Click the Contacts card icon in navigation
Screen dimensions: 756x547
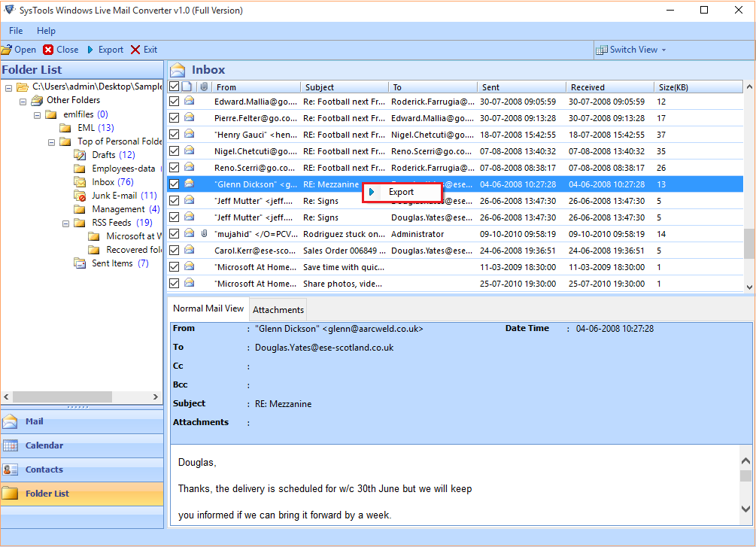[10, 470]
